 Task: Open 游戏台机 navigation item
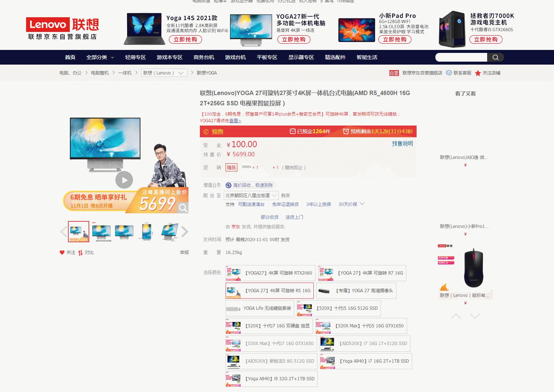click(x=235, y=57)
